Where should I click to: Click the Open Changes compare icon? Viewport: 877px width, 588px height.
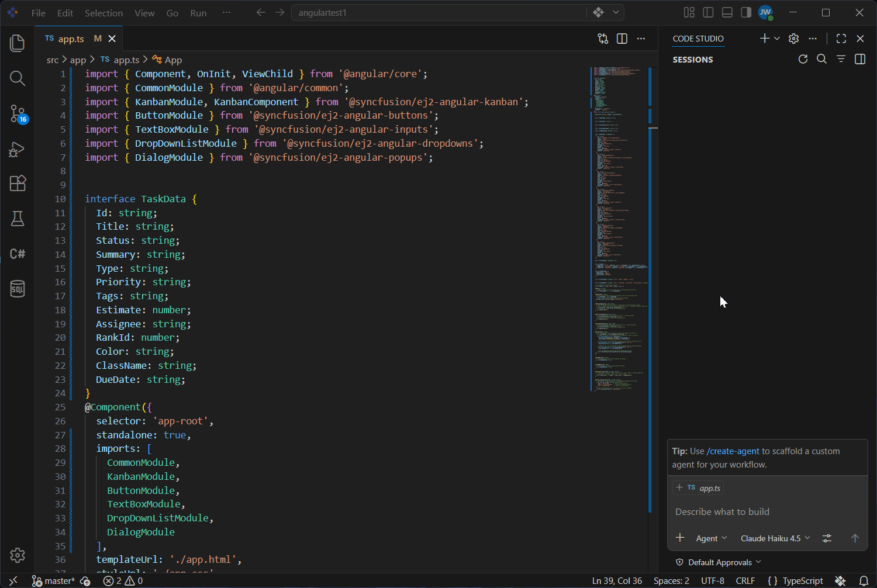point(603,39)
